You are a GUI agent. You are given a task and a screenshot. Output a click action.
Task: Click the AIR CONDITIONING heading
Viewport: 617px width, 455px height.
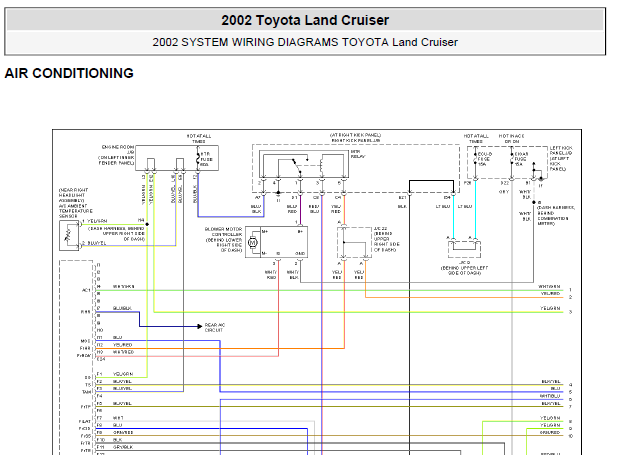click(x=69, y=73)
